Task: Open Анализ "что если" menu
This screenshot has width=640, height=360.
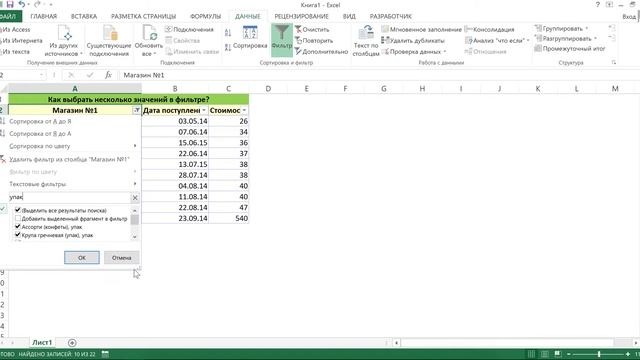Action: [x=497, y=40]
